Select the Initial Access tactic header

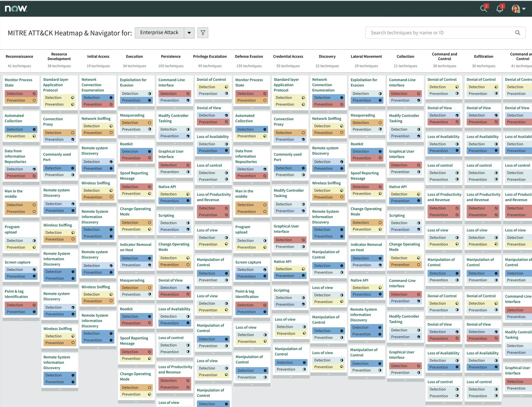(x=98, y=57)
